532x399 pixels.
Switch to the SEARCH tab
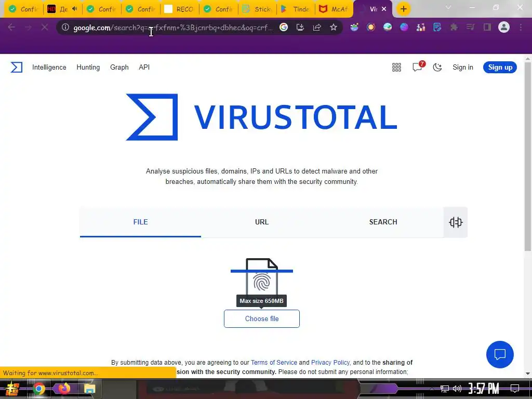(x=383, y=222)
